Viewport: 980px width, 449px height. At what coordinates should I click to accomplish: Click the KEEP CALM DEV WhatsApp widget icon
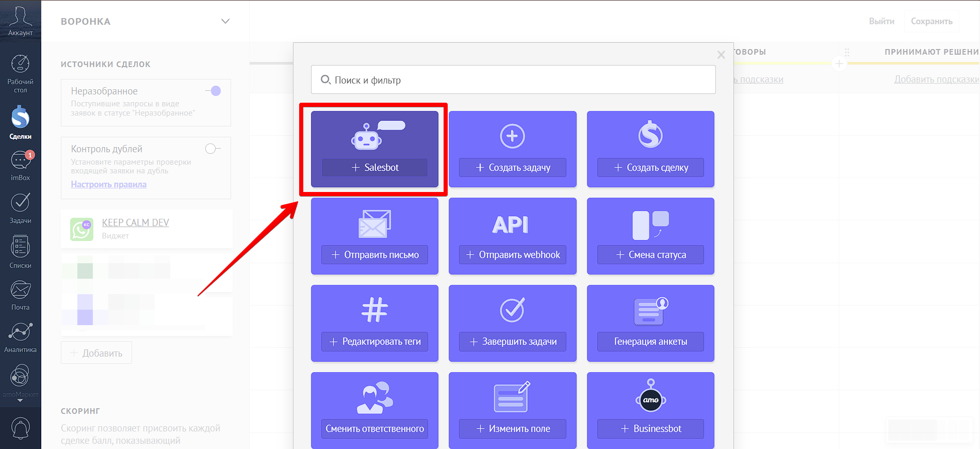coord(81,229)
